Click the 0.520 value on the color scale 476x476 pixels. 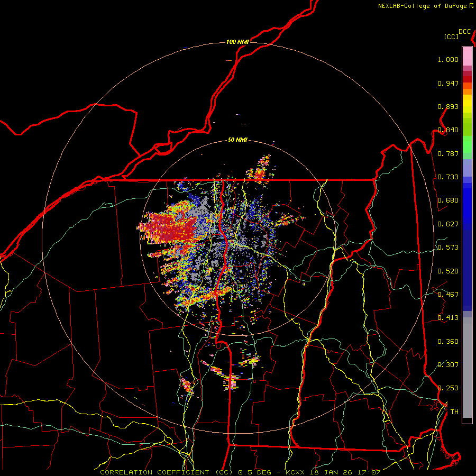[448, 271]
